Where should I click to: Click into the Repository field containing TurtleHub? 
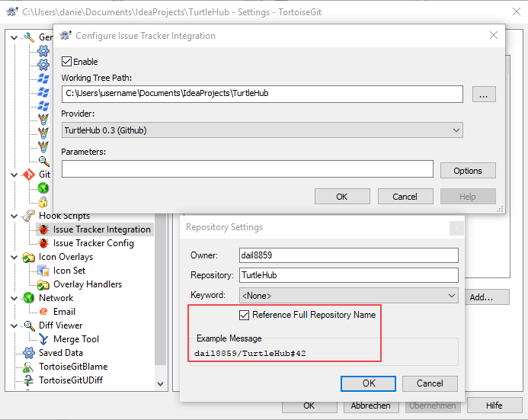(x=349, y=275)
